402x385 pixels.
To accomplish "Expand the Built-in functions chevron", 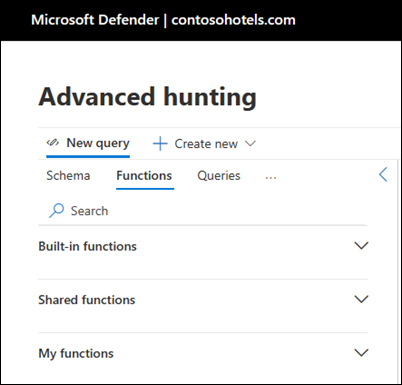I will pos(361,246).
